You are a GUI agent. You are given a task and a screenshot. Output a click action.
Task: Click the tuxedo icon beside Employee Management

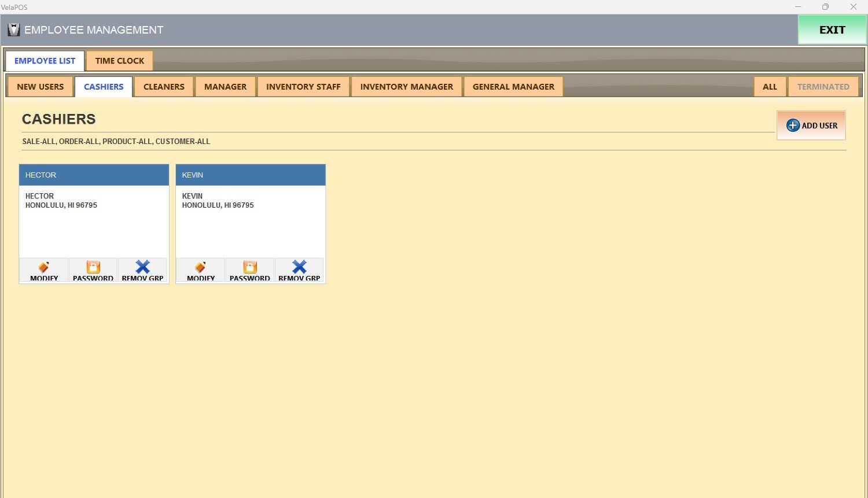(13, 30)
